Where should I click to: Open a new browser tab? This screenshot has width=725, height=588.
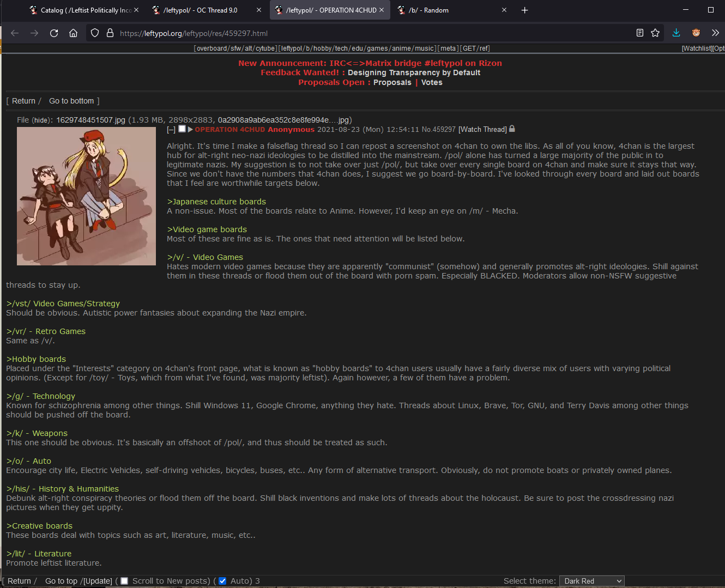pyautogui.click(x=524, y=10)
